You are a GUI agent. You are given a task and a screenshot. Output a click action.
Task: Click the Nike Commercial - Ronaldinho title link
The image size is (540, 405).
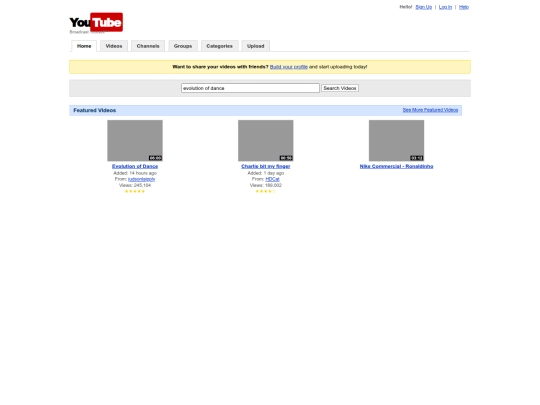click(396, 166)
